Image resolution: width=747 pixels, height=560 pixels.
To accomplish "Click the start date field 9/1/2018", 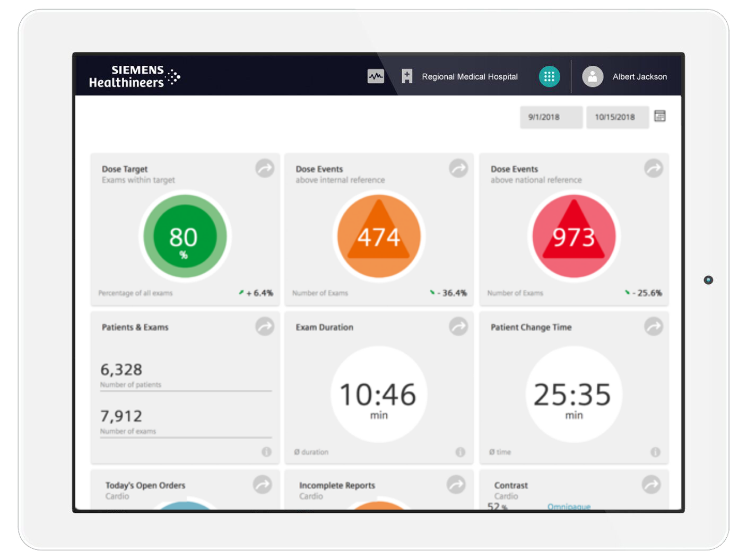I will pyautogui.click(x=551, y=117).
